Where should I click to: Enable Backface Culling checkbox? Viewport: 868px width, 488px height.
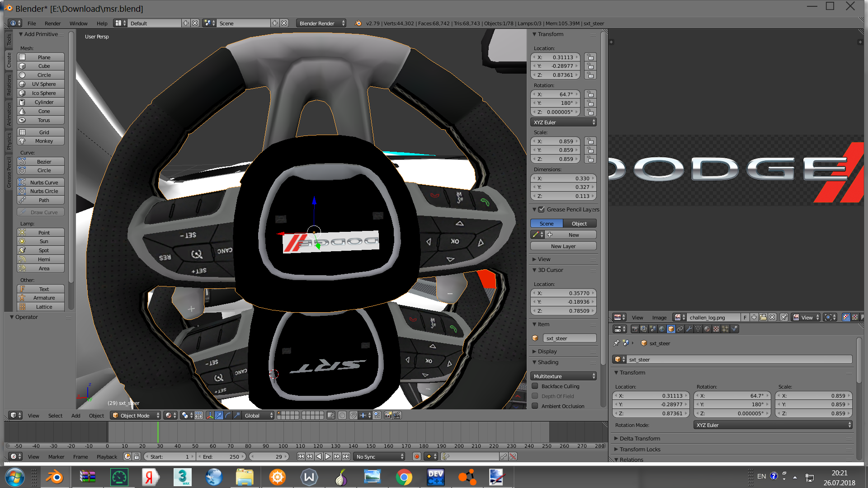(x=535, y=386)
